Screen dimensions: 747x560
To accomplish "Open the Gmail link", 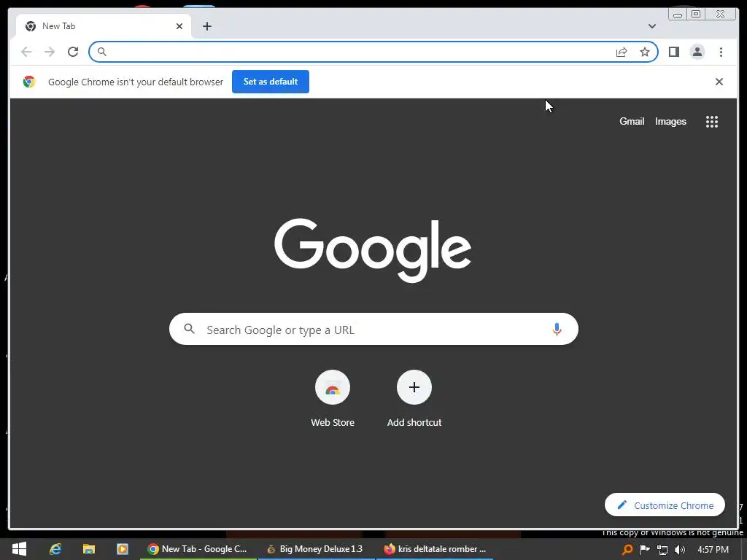I will click(x=632, y=122).
